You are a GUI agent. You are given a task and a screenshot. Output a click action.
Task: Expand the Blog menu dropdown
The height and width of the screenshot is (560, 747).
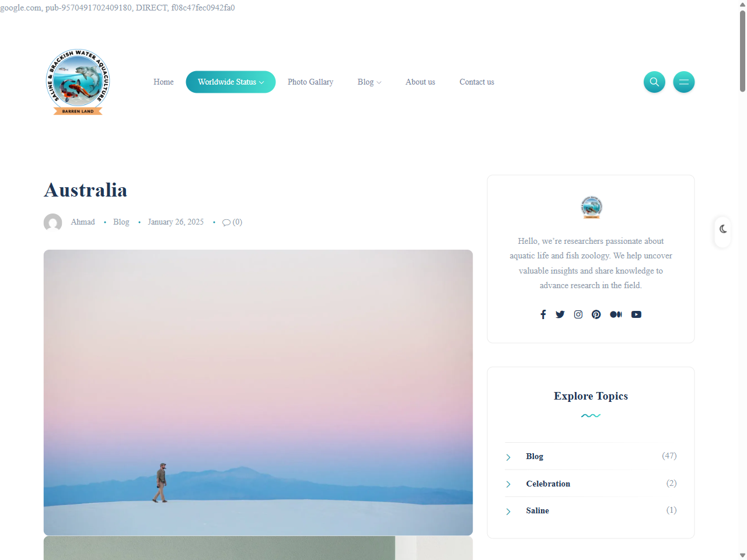(x=369, y=82)
